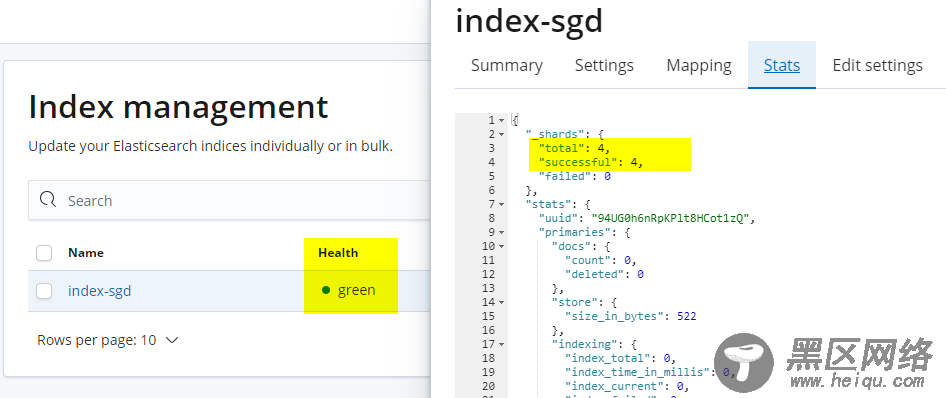
Task: Click the "size_in_bytes" line
Action: pos(630,316)
